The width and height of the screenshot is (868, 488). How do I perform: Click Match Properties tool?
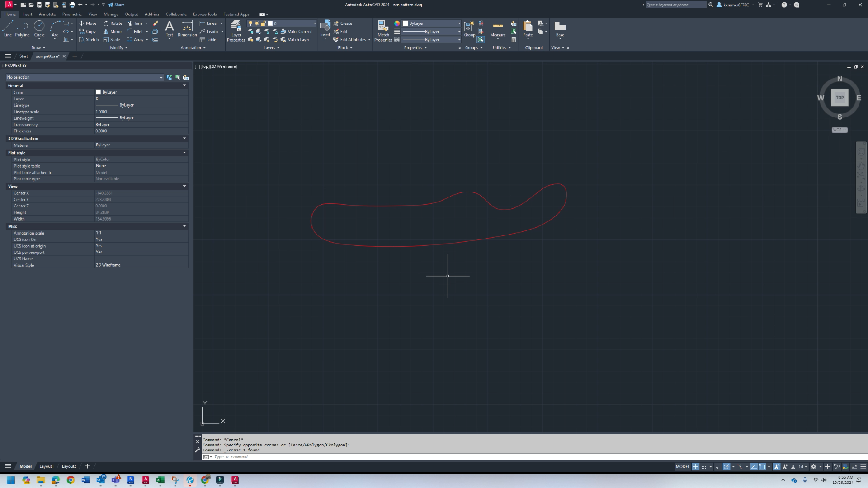point(383,31)
